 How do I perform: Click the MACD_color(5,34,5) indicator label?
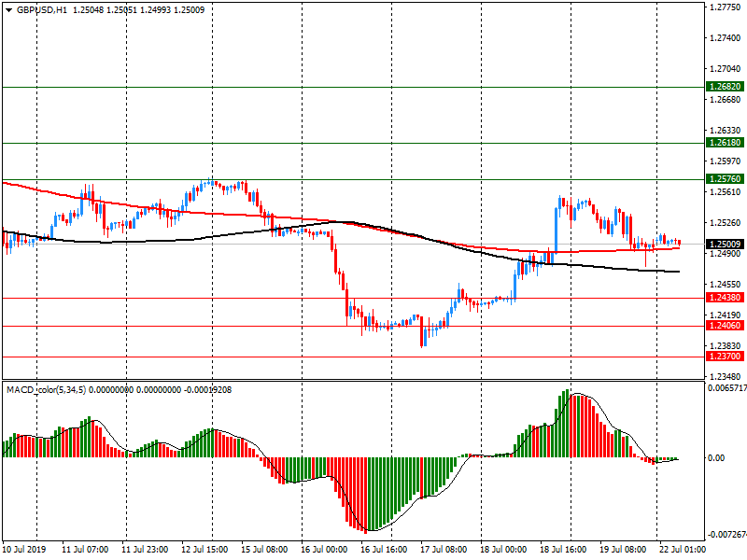[46, 390]
